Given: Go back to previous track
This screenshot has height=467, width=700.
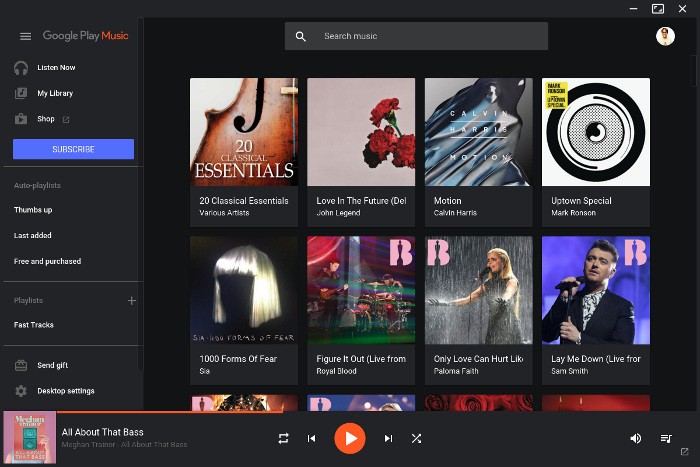Looking at the screenshot, I should [311, 438].
